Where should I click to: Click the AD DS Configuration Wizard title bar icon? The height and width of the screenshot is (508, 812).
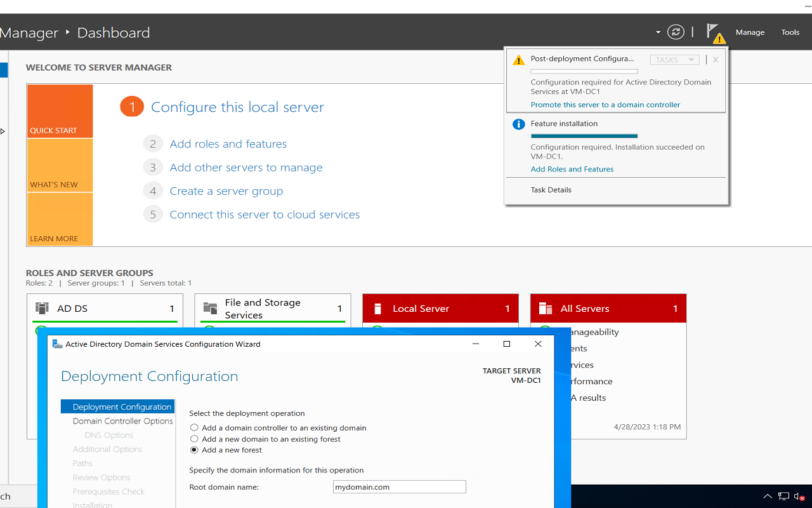58,344
